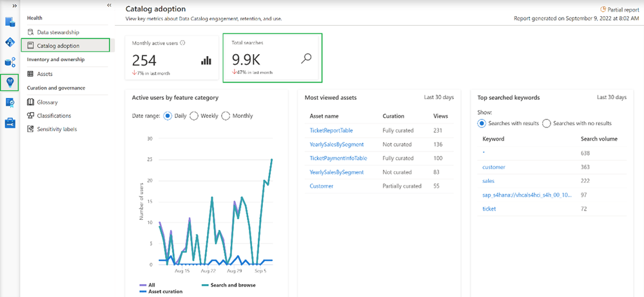Click the sales keyword link

(x=489, y=181)
